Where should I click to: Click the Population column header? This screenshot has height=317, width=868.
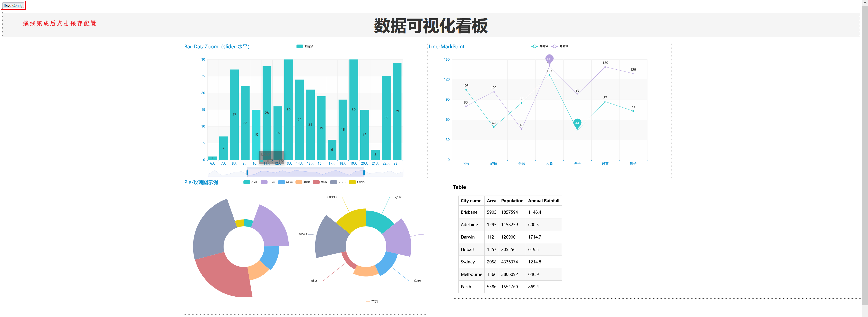(512, 201)
